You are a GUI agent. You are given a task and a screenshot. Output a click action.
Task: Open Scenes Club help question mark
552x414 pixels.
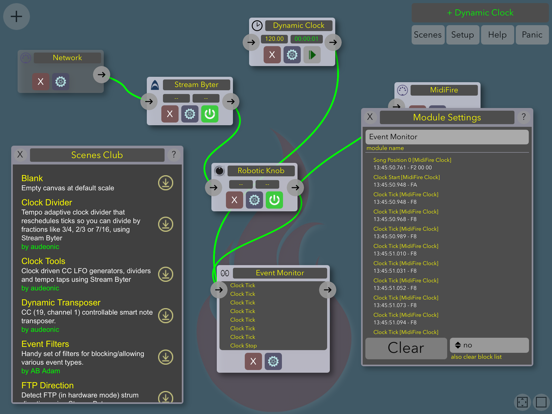(x=174, y=155)
